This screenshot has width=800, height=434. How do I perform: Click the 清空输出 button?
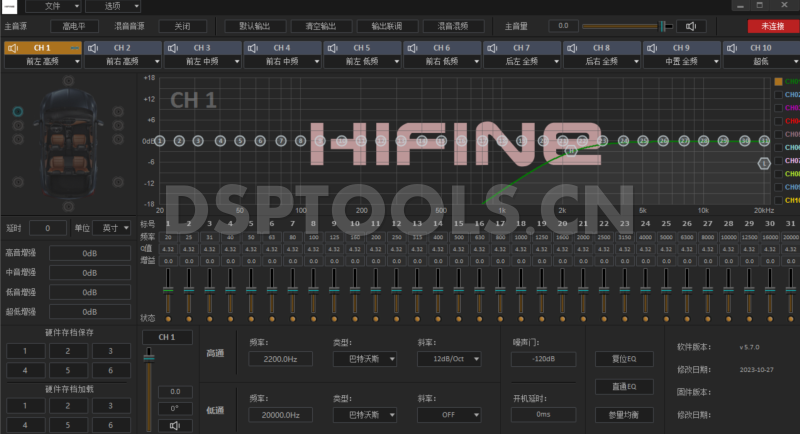321,26
